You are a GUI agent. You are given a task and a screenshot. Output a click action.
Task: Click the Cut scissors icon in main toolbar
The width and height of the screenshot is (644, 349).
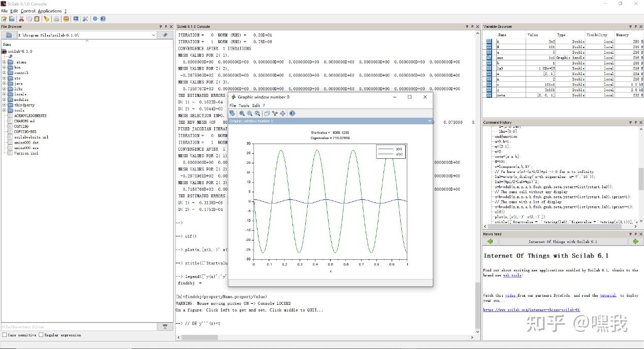[21, 19]
